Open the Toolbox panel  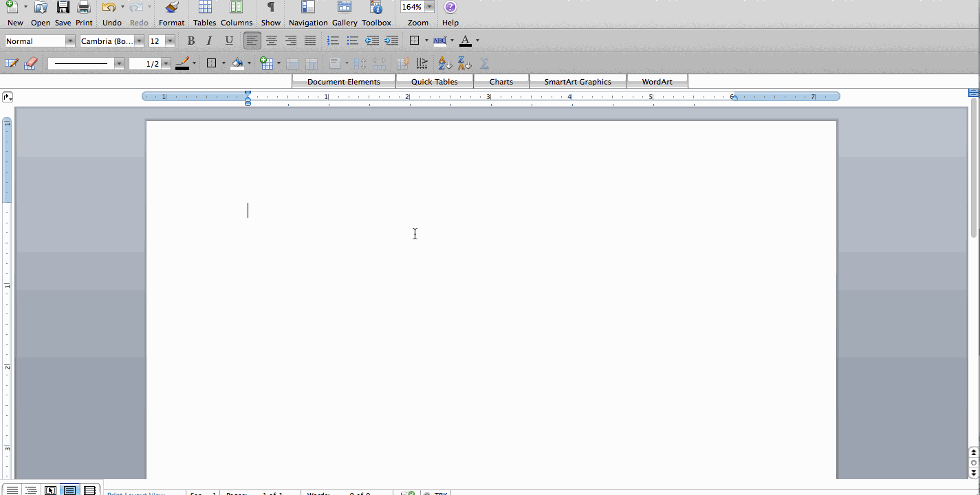pos(376,8)
